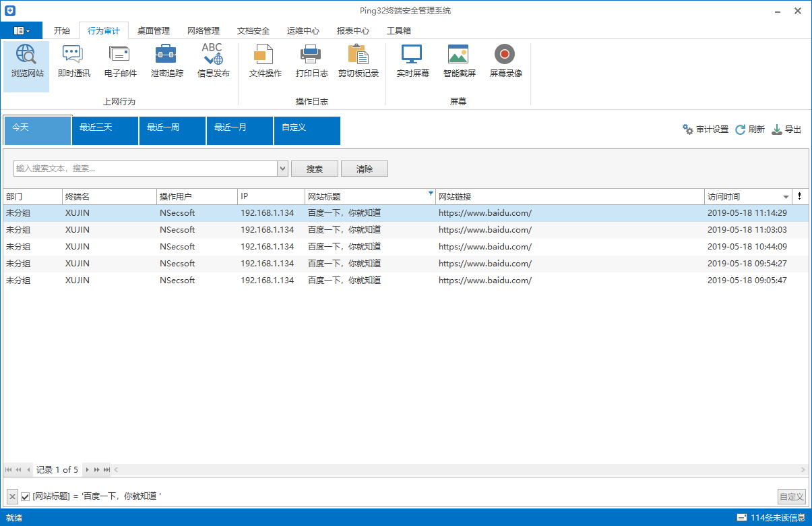This screenshot has width=812, height=526.
Task: Click the 114条未读信息 status text
Action: pyautogui.click(x=778, y=517)
